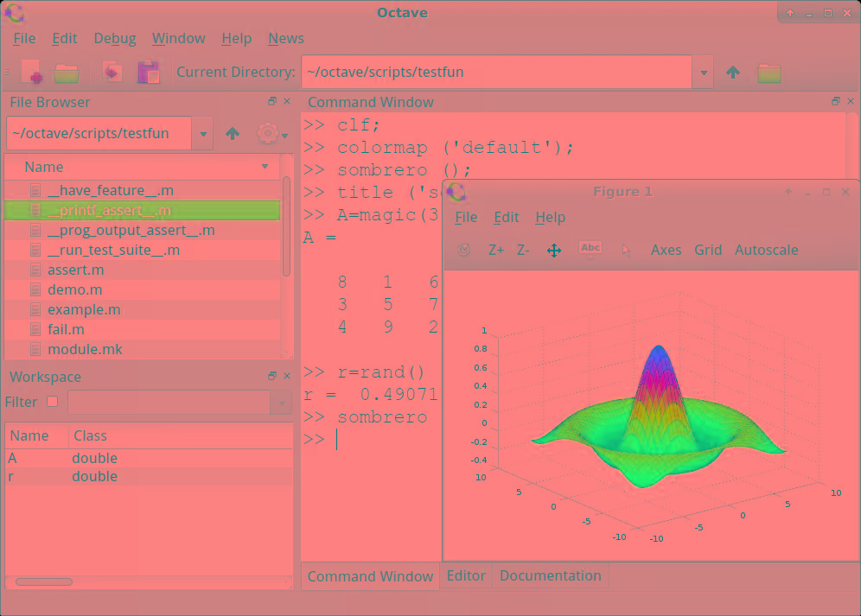This screenshot has width=861, height=616.
Task: Click Z- zoom out on Figure 1
Action: tap(523, 250)
